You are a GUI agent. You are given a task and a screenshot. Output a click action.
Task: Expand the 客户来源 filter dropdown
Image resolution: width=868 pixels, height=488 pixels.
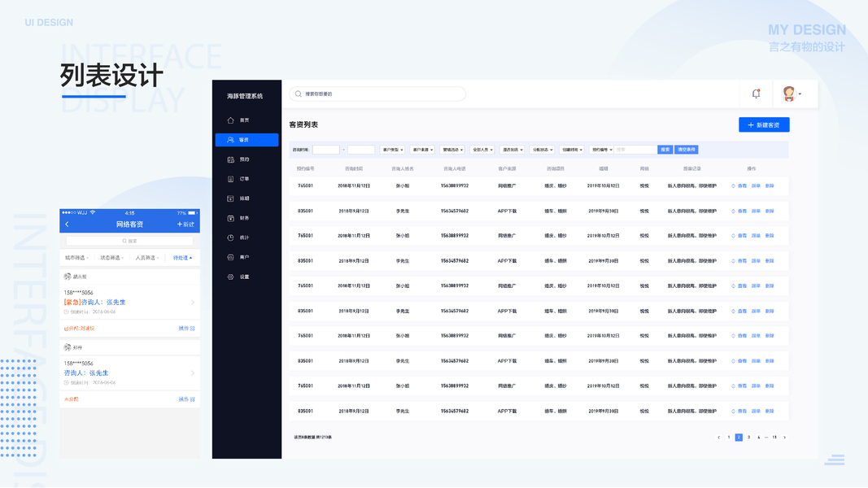tap(422, 150)
